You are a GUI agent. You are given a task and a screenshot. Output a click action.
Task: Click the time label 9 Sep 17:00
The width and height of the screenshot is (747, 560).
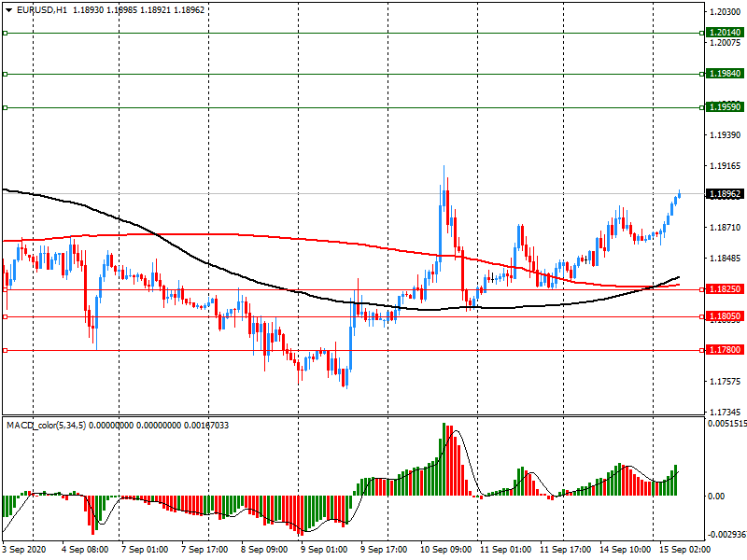click(384, 550)
